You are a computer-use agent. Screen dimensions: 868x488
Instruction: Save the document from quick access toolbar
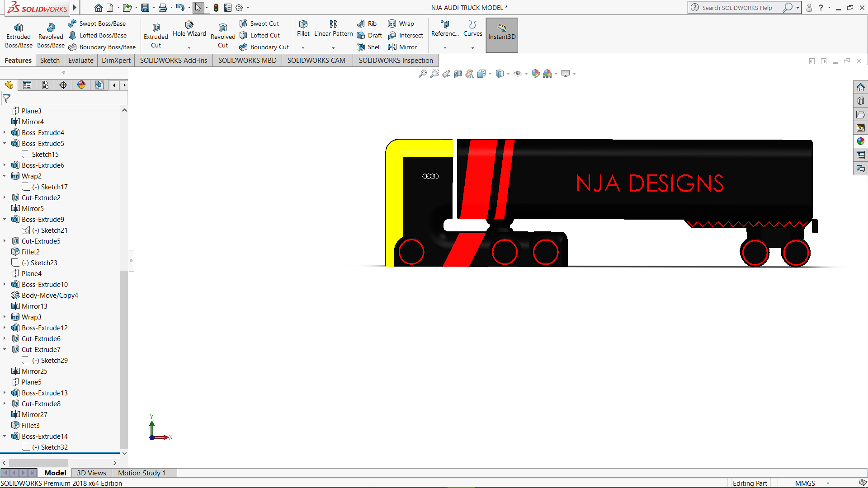145,8
